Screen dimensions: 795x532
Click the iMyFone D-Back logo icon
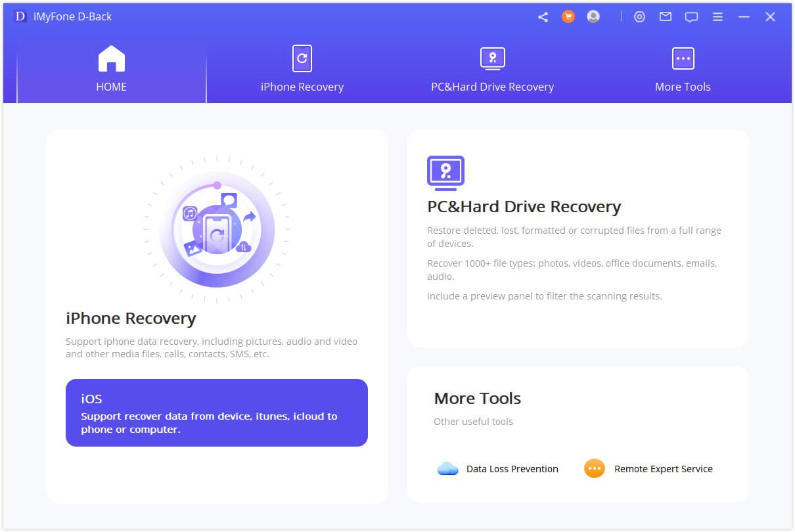point(20,16)
